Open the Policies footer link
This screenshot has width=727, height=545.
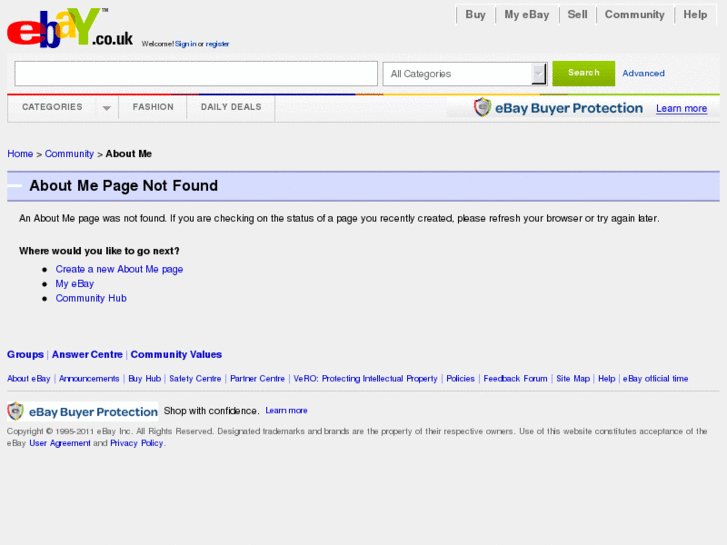[x=460, y=378]
